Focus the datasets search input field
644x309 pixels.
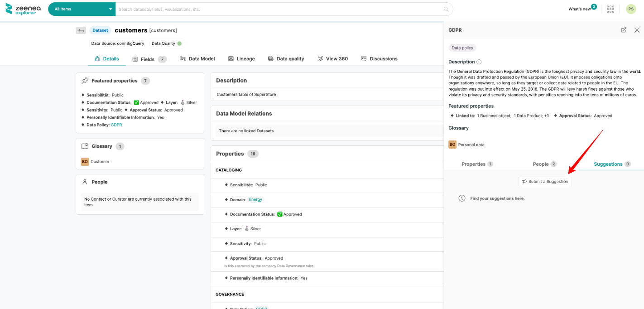click(x=279, y=9)
